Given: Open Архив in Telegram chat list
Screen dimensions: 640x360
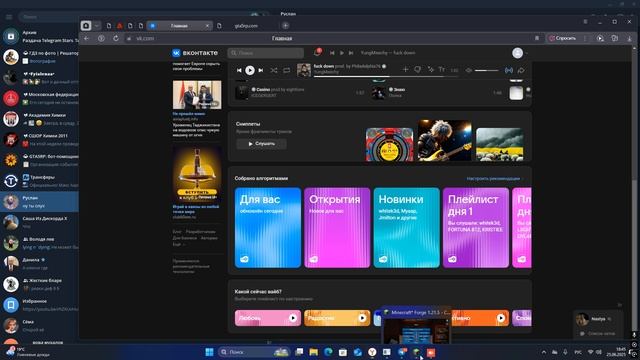Looking at the screenshot, I should click(39, 36).
